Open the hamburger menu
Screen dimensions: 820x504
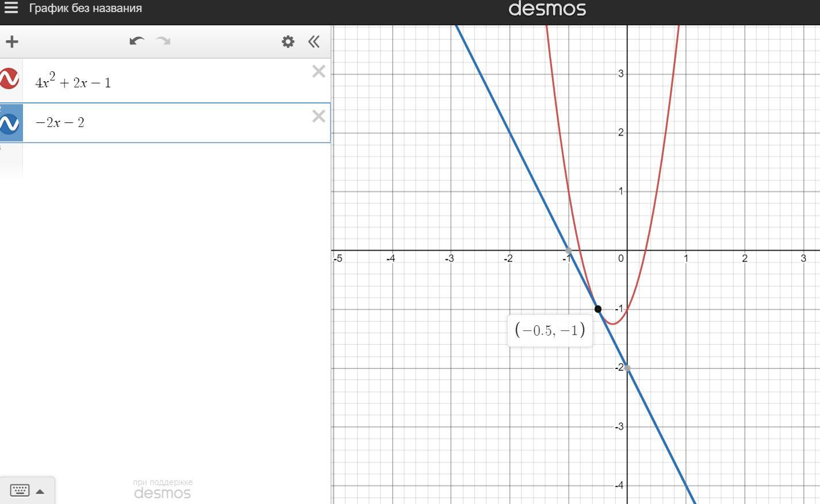point(11,8)
